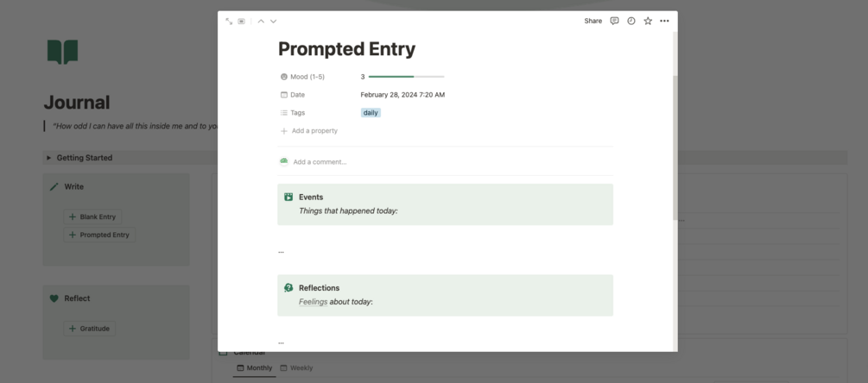Share this Prompted Entry page

(x=592, y=21)
